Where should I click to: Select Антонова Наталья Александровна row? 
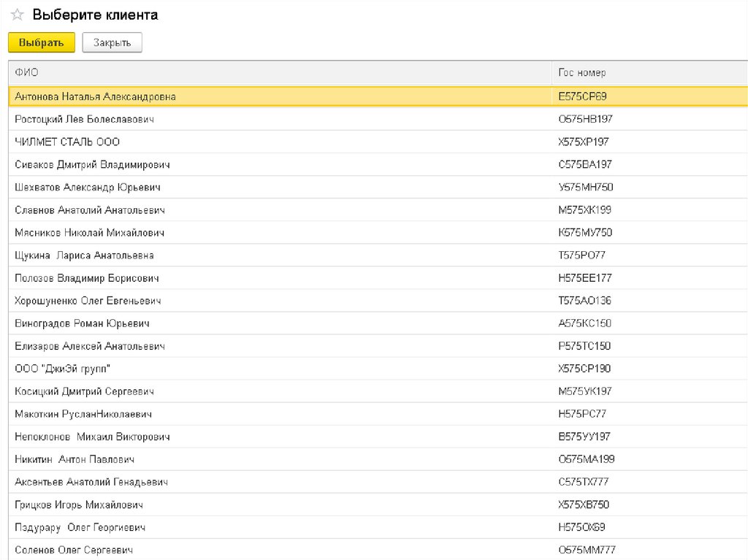pyautogui.click(x=95, y=96)
